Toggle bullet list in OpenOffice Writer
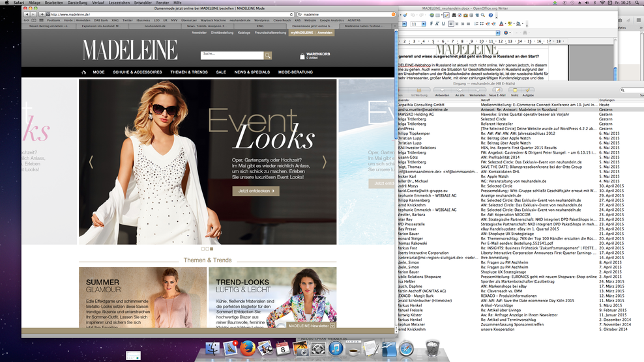The height and width of the screenshot is (362, 644). (x=482, y=24)
